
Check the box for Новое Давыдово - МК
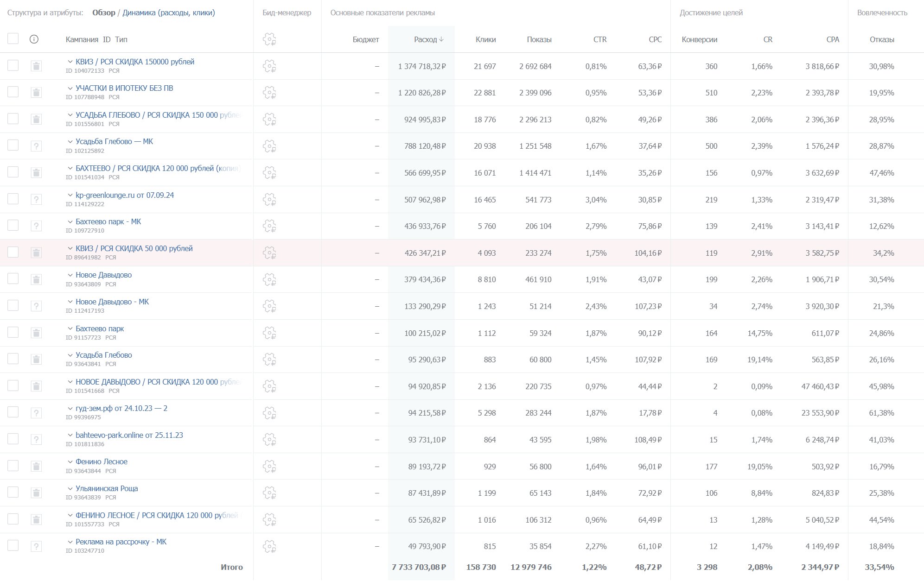click(13, 305)
